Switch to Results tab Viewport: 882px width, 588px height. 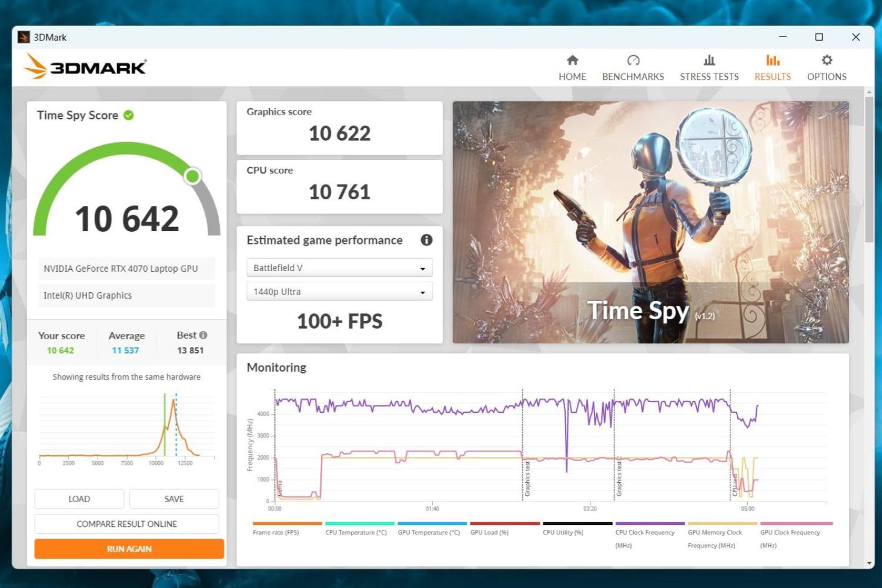coord(773,68)
